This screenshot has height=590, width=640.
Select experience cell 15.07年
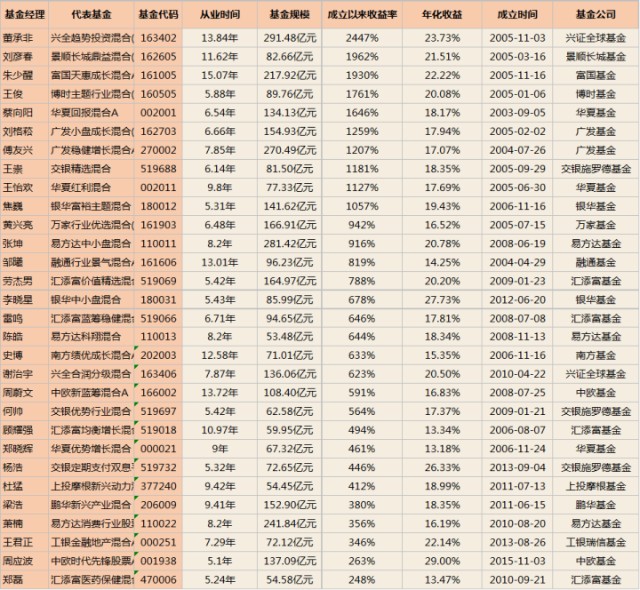click(x=220, y=75)
